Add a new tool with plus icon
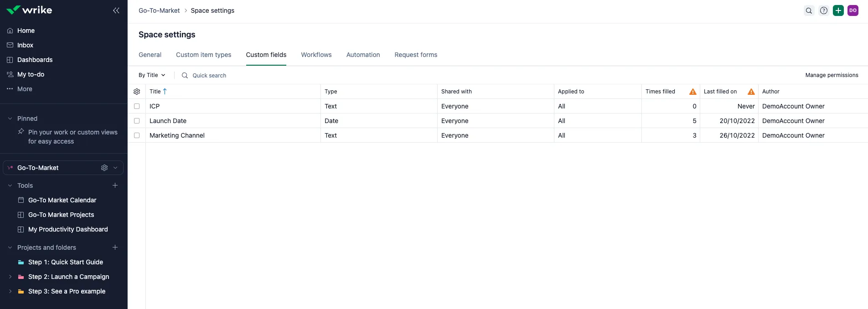Screen dimensions: 868x309 pos(115,185)
